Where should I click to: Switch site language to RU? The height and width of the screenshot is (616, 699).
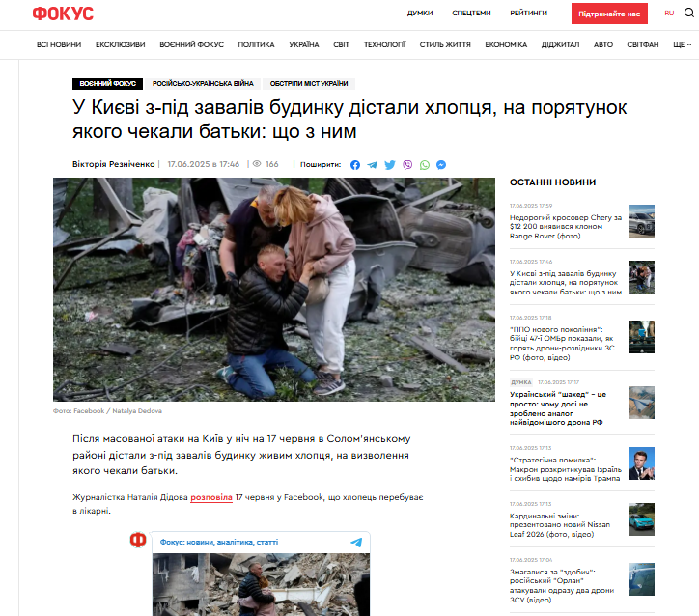(669, 14)
